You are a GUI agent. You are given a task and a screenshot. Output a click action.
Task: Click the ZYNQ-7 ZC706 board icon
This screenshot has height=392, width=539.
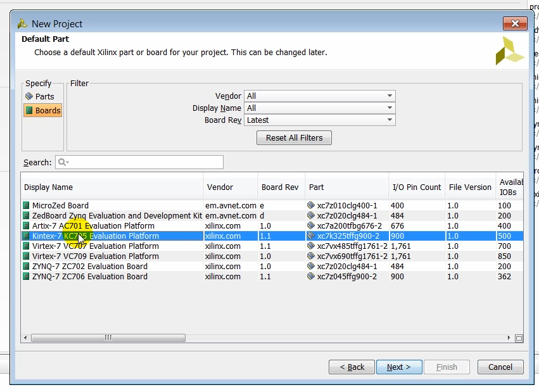tap(27, 277)
